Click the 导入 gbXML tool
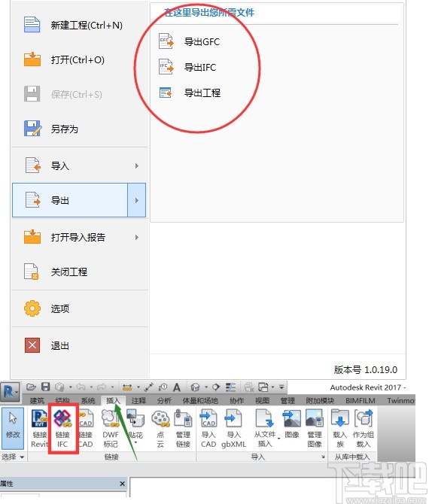429x504 pixels. tap(234, 429)
